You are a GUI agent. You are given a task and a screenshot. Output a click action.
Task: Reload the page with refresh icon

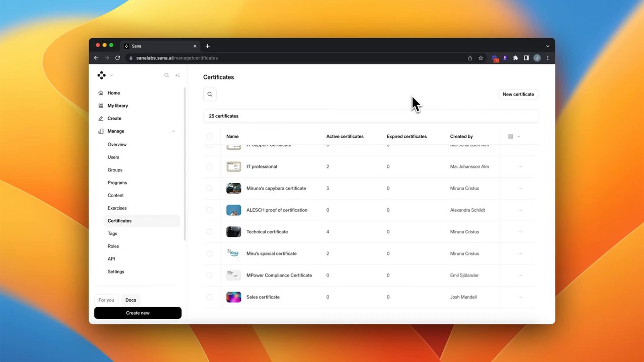118,58
